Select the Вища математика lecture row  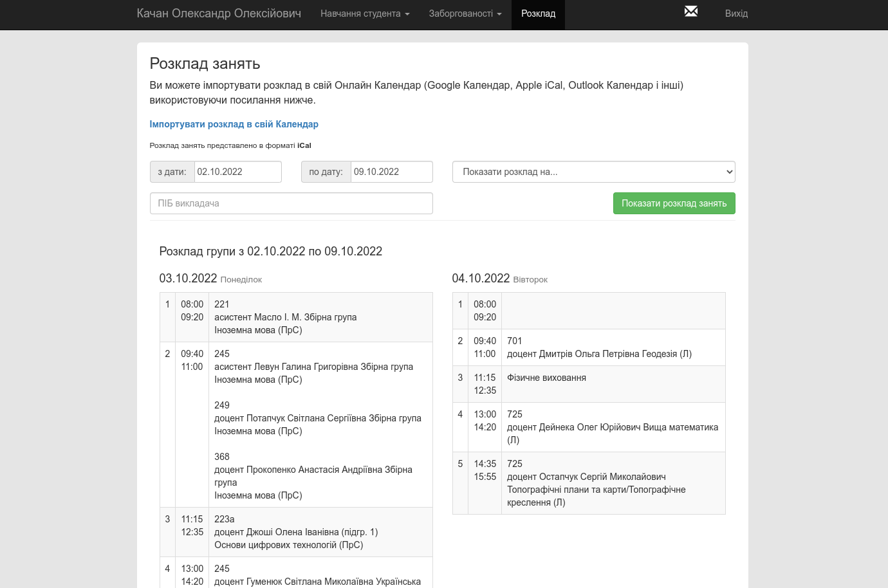612,427
